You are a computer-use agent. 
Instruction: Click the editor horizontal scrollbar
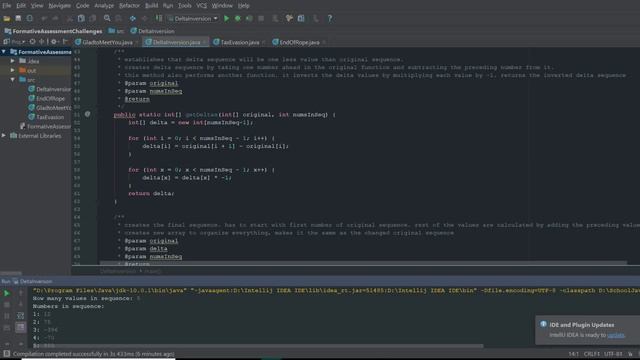pyautogui.click(x=363, y=263)
